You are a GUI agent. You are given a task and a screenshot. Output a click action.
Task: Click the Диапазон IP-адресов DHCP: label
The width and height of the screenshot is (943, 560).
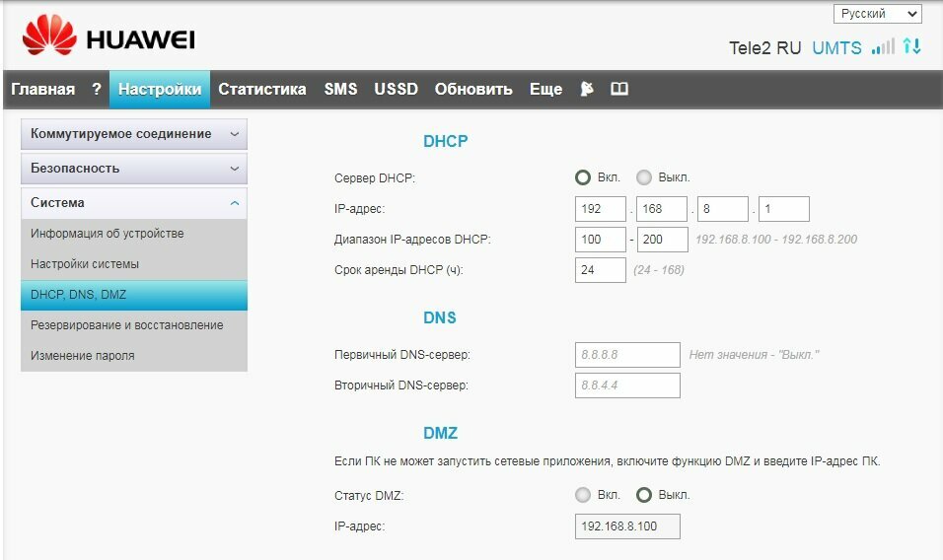tap(412, 240)
